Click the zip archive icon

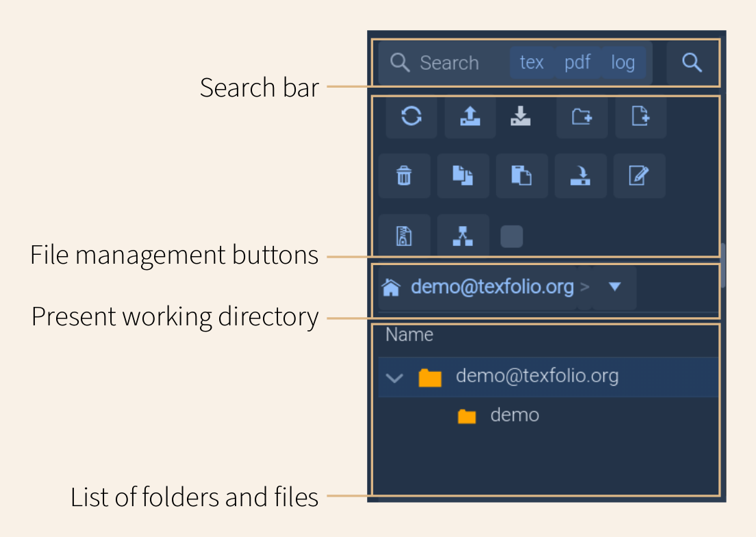(x=404, y=236)
